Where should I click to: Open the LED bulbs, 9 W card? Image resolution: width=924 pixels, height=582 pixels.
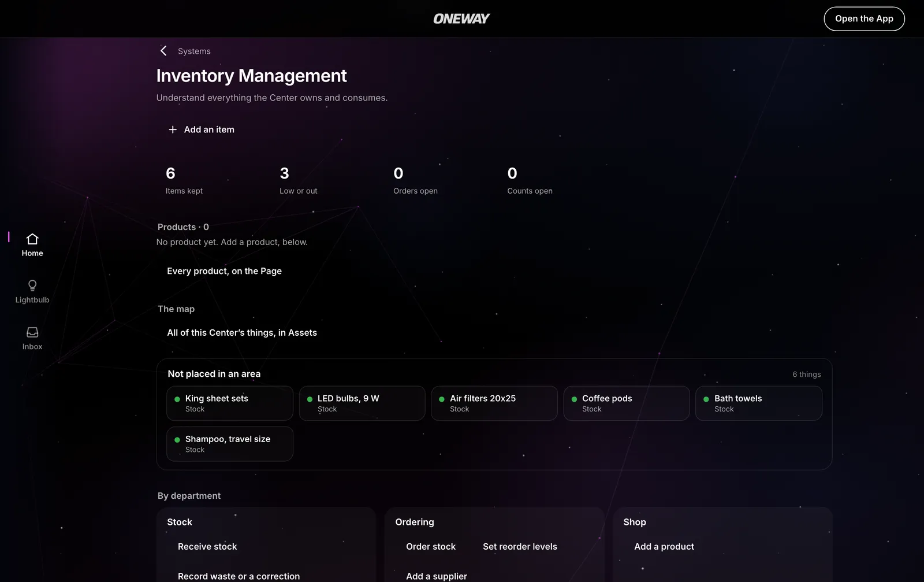pyautogui.click(x=362, y=403)
